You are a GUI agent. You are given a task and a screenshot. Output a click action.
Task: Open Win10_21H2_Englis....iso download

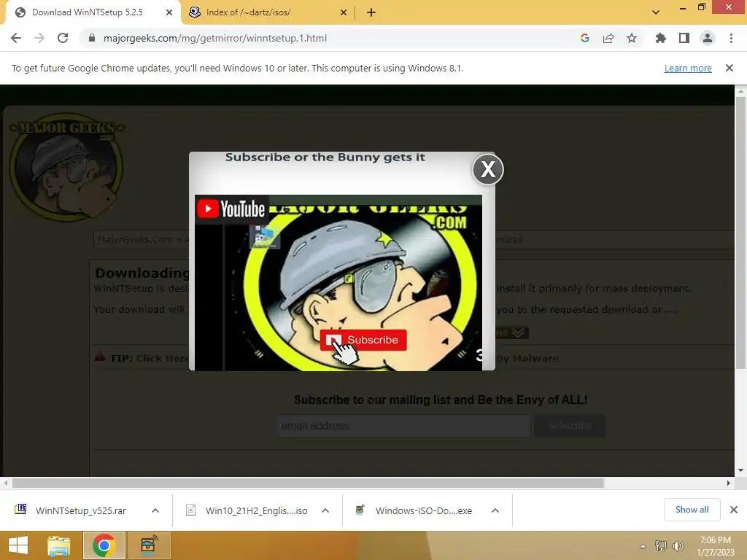point(256,510)
